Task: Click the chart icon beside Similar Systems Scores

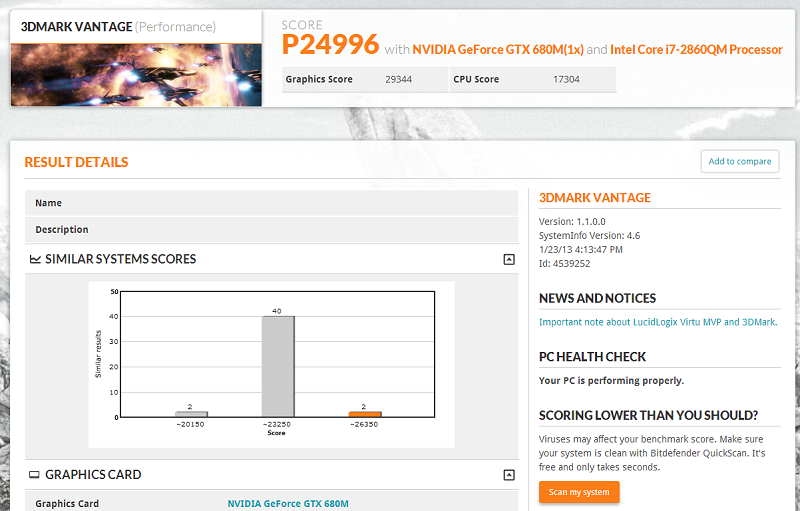Action: (35, 260)
